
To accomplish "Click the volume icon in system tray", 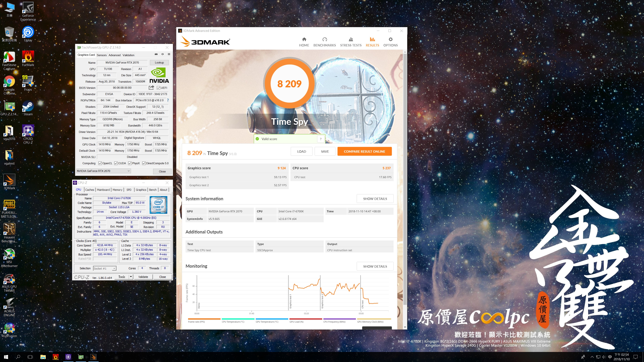I will pos(604,357).
